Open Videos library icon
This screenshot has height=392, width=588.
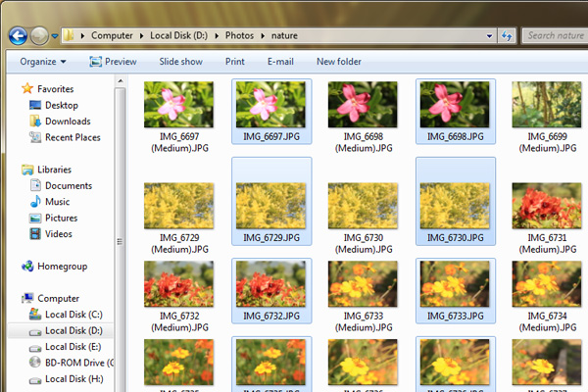[x=35, y=233]
